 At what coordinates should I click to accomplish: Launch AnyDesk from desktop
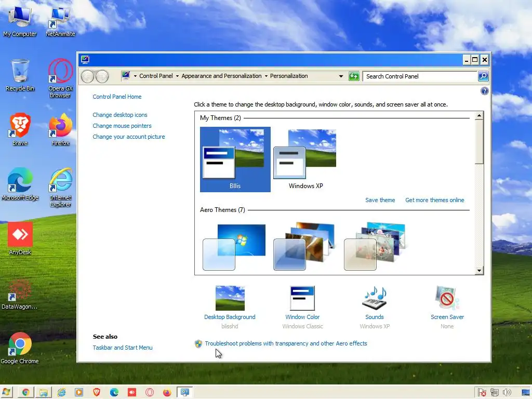pos(20,238)
